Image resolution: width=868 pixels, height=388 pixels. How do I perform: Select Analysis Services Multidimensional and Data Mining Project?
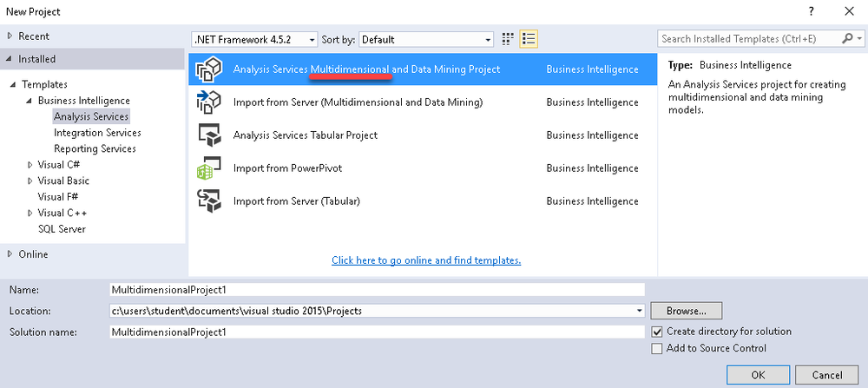click(423, 69)
